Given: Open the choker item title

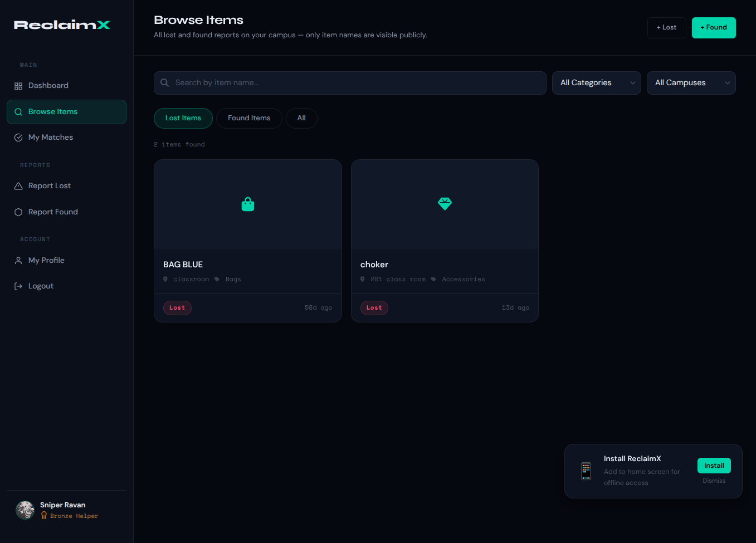Looking at the screenshot, I should (x=374, y=265).
